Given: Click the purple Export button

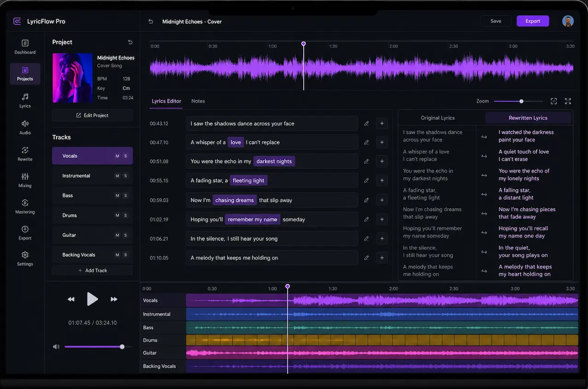Looking at the screenshot, I should pos(533,21).
